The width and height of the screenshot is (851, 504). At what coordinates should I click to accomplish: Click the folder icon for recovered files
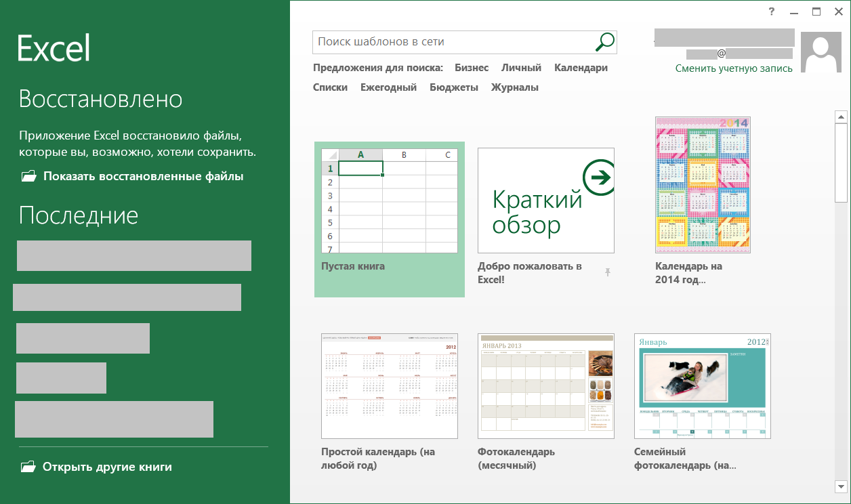(x=28, y=176)
